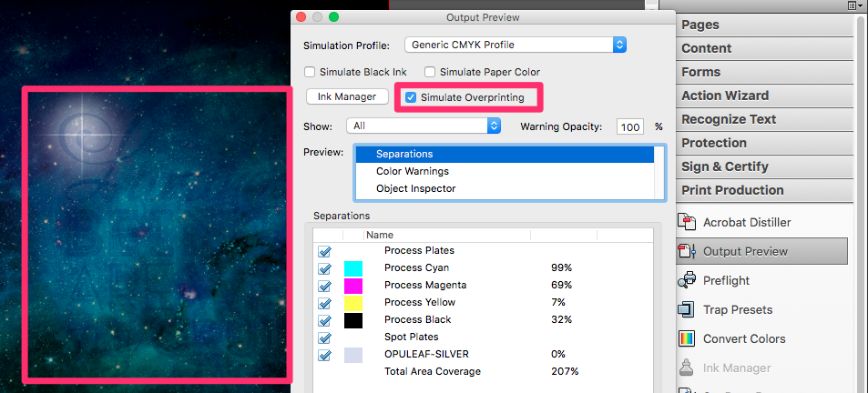Select the Output Preview tool icon

[689, 251]
